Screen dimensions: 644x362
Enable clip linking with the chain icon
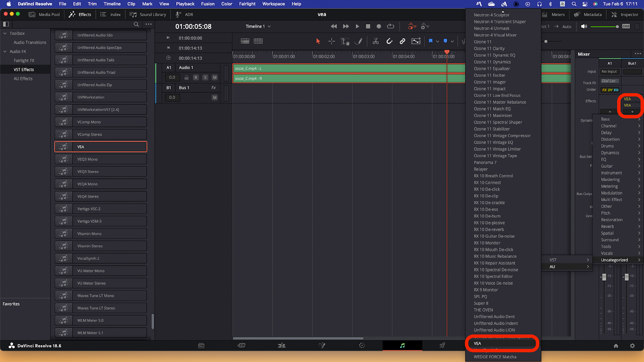coord(402,41)
